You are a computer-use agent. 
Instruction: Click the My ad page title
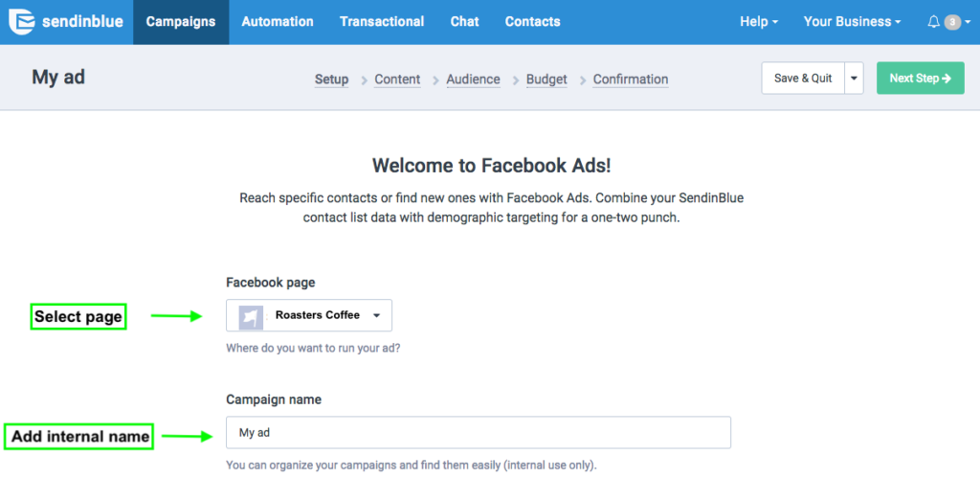[58, 78]
